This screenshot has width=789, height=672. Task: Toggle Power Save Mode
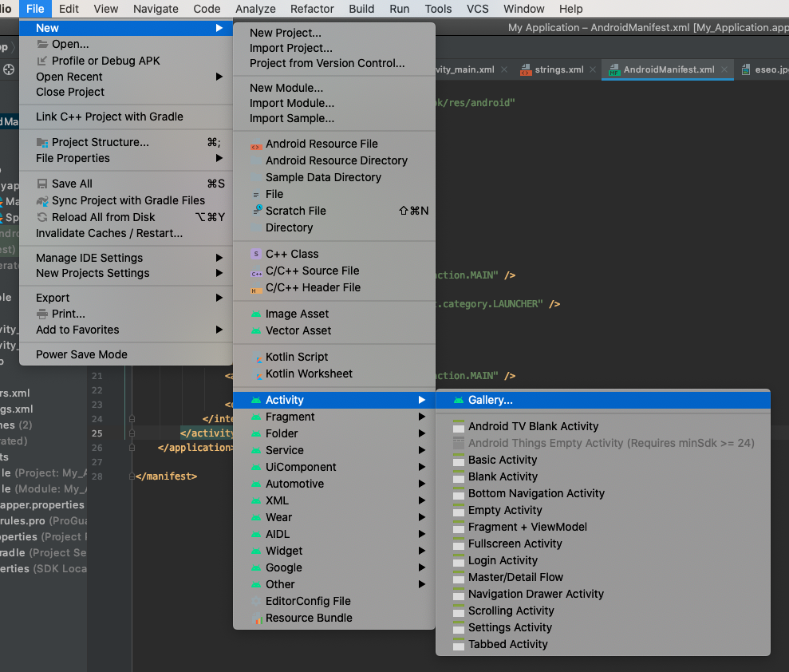(81, 354)
